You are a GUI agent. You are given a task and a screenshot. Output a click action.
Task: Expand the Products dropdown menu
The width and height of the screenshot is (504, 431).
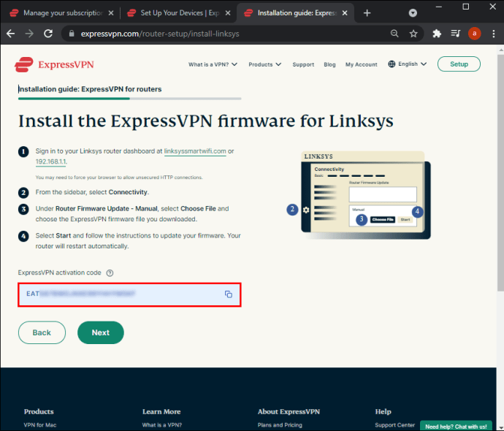[265, 64]
